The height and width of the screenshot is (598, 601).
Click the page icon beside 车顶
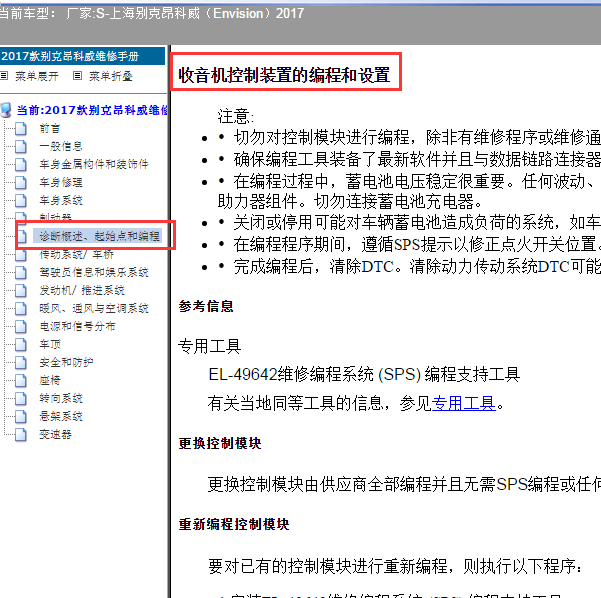(x=21, y=345)
